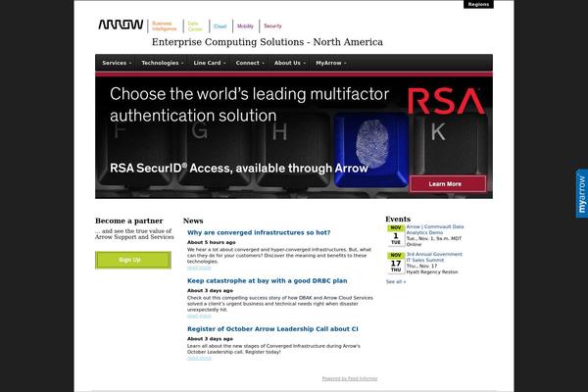The width and height of the screenshot is (588, 392).
Task: Expand the MyArrow menu
Action: [x=331, y=63]
